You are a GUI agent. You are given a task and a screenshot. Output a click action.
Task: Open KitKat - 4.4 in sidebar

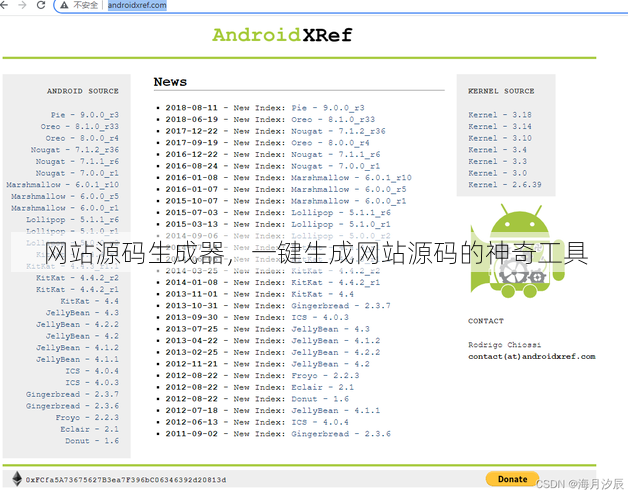point(89,300)
